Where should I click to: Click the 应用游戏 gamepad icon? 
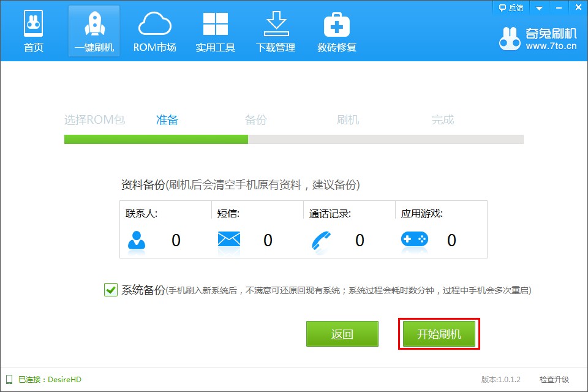[415, 239]
